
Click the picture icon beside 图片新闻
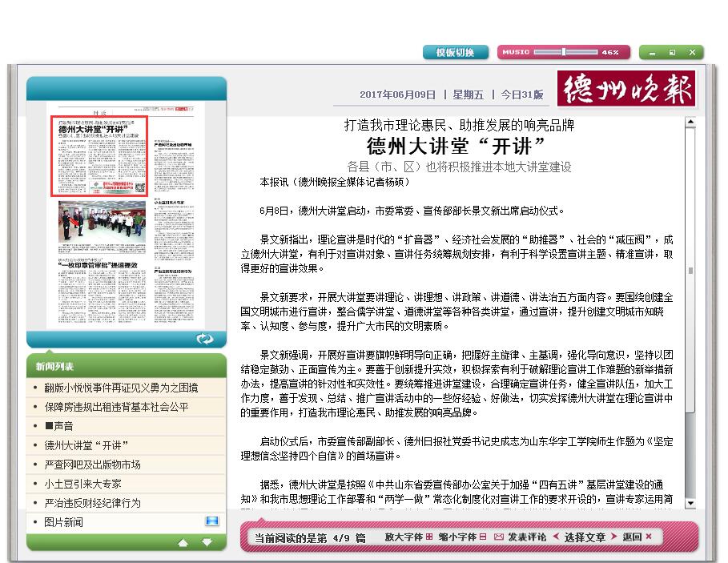[x=212, y=521]
